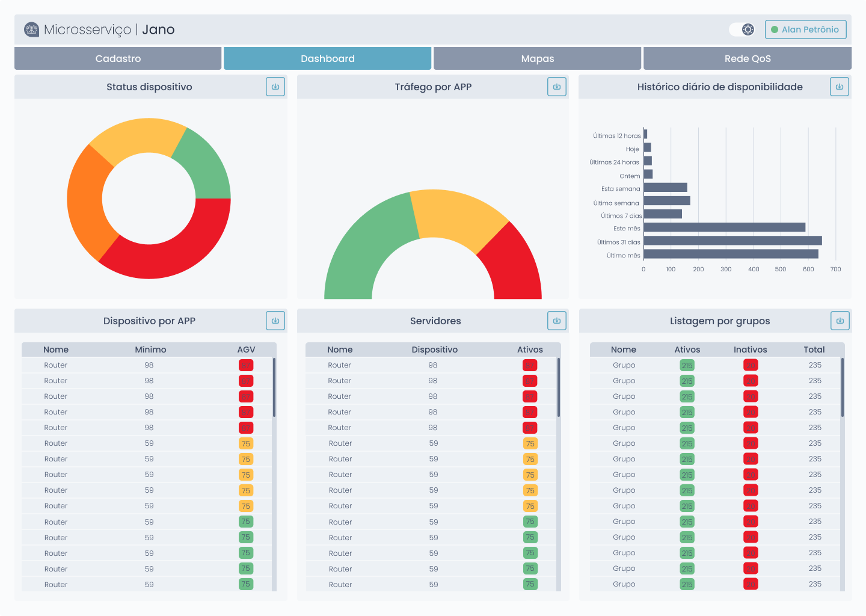
Task: Click the Inativos column header
Action: tap(751, 350)
